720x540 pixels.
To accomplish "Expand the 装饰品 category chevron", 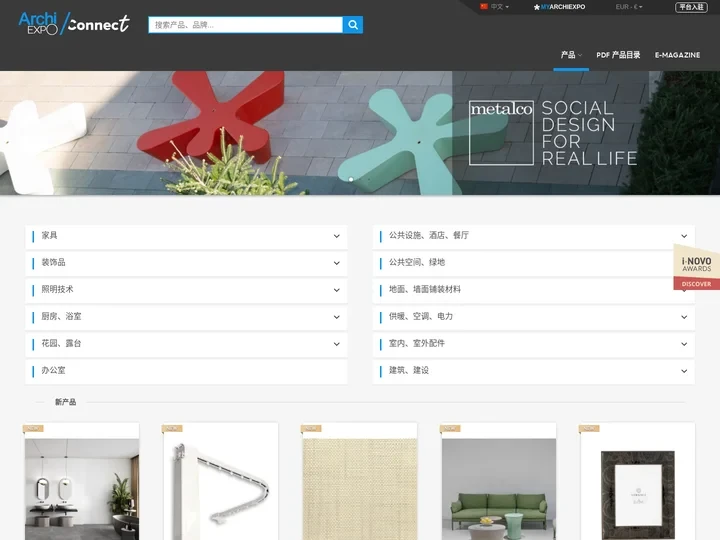I will (337, 263).
